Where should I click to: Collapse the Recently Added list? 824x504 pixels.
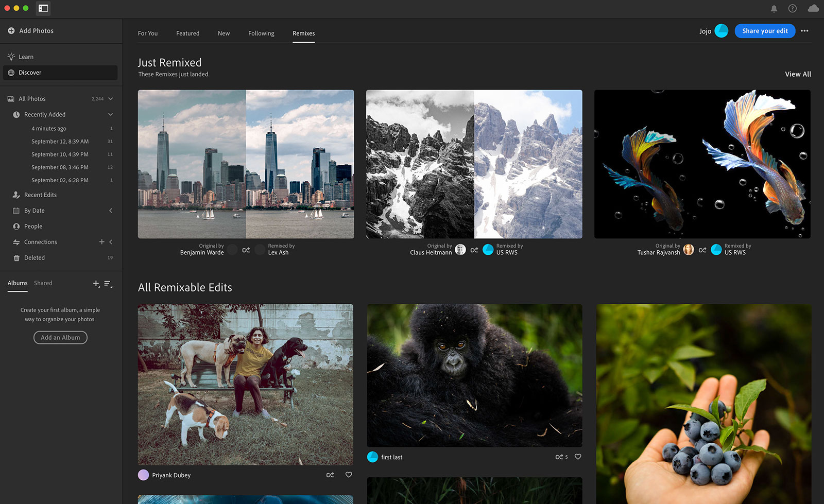click(x=111, y=114)
